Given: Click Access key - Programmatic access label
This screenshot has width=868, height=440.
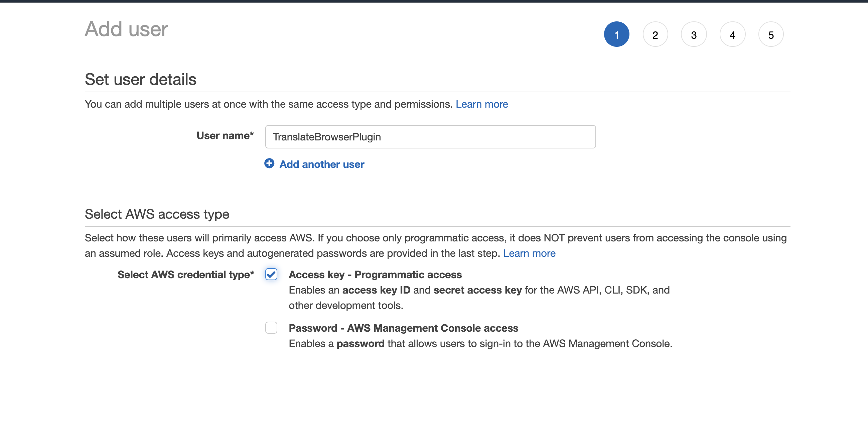Looking at the screenshot, I should click(x=375, y=274).
